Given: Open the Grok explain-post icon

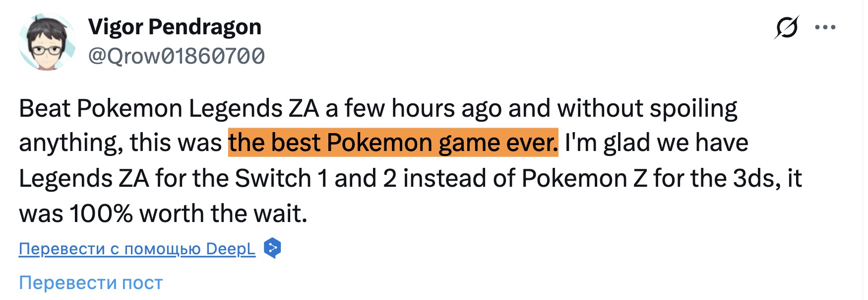Looking at the screenshot, I should [787, 27].
